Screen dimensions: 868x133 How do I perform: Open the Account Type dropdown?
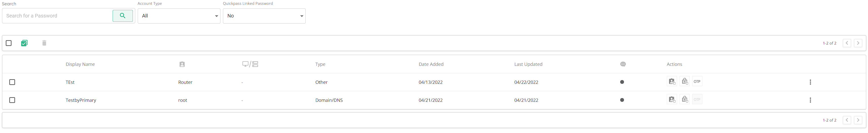pos(179,16)
